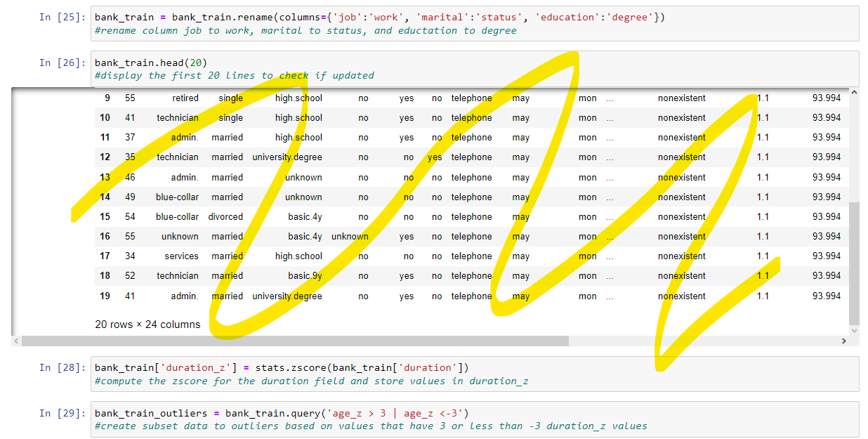The height and width of the screenshot is (439, 868).
Task: Click the In [25]: prompt label
Action: (63, 17)
